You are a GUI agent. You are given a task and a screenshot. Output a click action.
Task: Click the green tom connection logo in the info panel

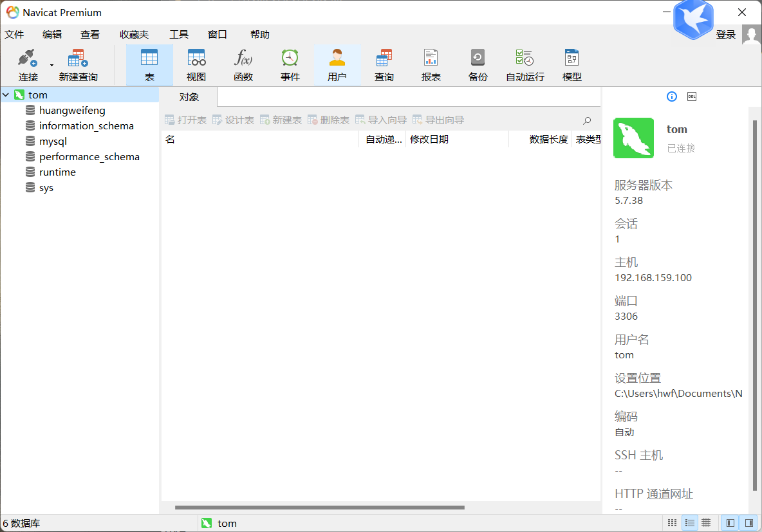pyautogui.click(x=634, y=138)
